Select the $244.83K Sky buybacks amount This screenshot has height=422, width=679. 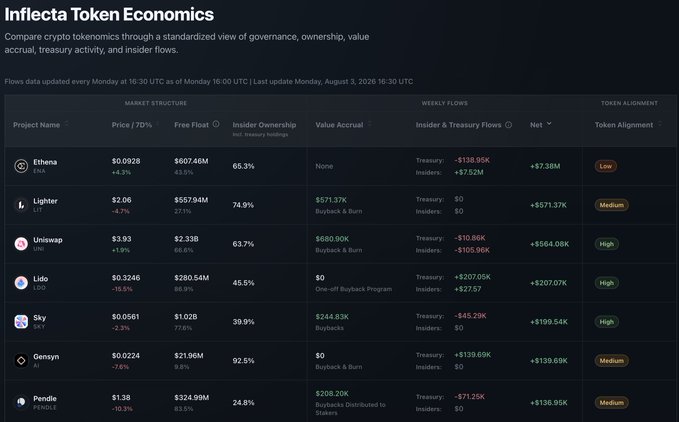point(332,317)
